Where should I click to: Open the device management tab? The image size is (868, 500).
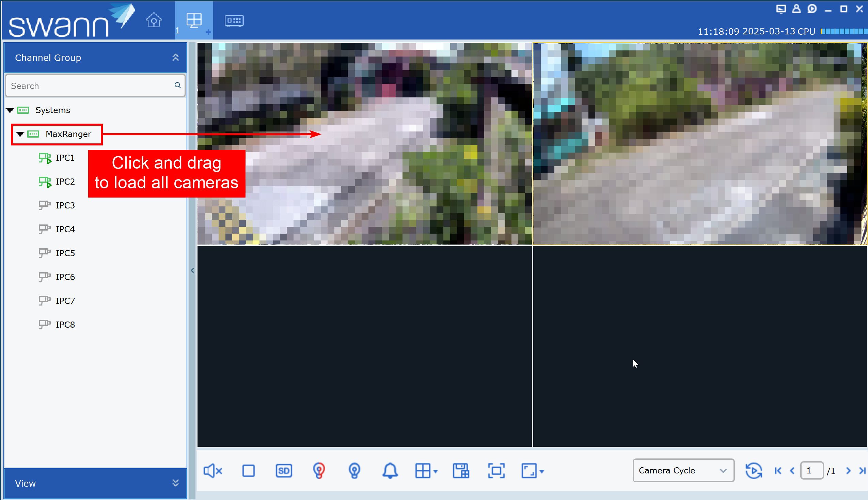coord(234,20)
